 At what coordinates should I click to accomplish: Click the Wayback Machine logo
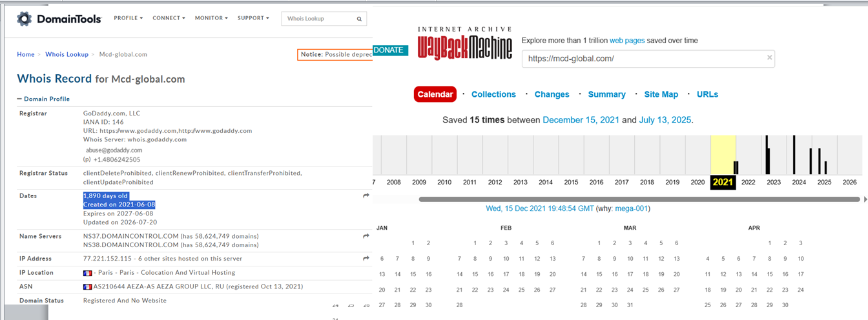[465, 43]
